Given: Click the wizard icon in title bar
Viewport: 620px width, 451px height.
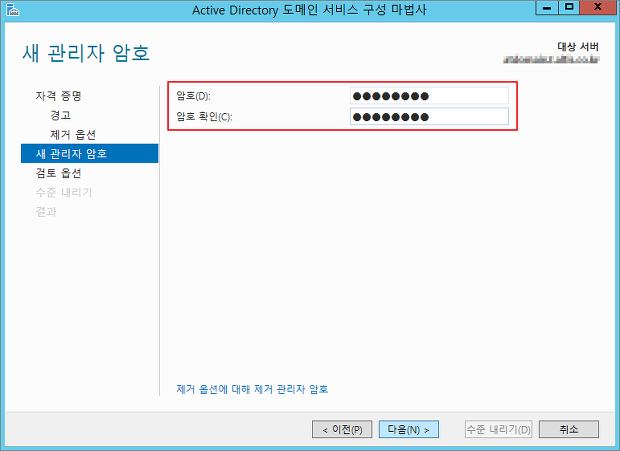Looking at the screenshot, I should pyautogui.click(x=12, y=9).
